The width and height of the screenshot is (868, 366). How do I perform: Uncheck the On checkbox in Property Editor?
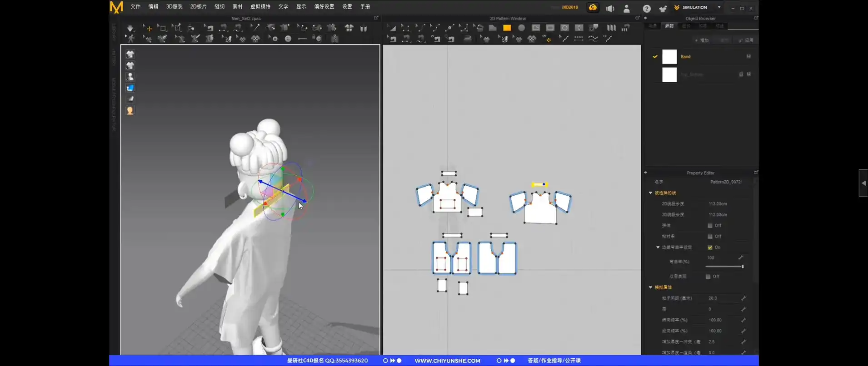[x=710, y=247]
